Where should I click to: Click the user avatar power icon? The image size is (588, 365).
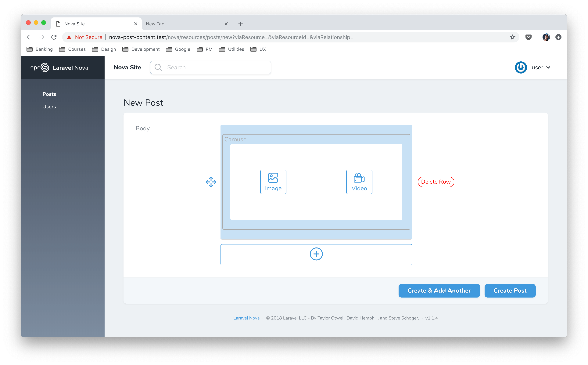[x=521, y=68]
